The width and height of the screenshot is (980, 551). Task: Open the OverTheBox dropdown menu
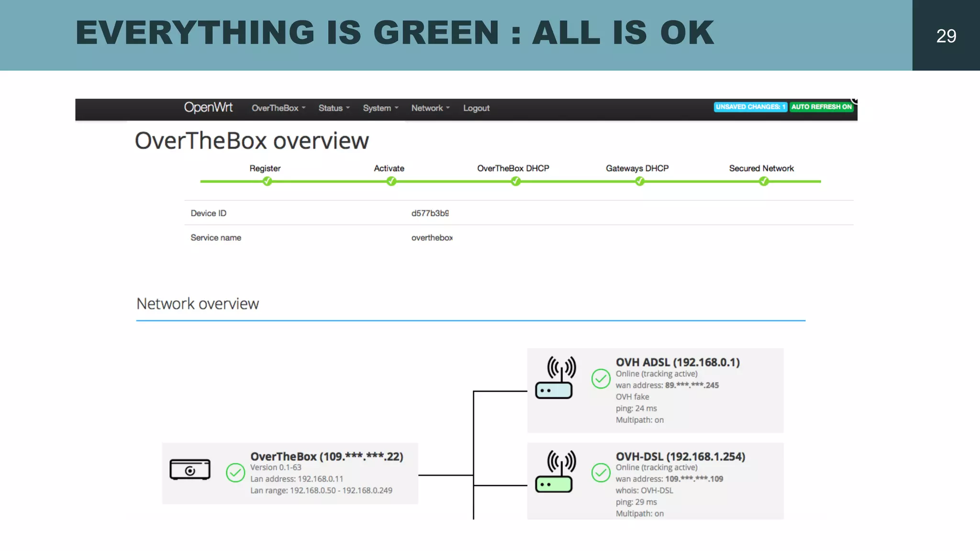[x=278, y=108]
